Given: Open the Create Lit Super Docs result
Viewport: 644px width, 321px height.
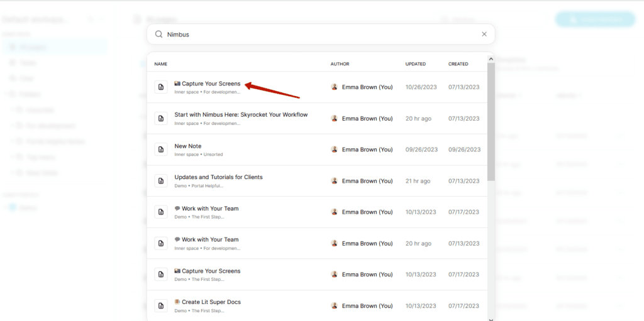Looking at the screenshot, I should point(211,302).
